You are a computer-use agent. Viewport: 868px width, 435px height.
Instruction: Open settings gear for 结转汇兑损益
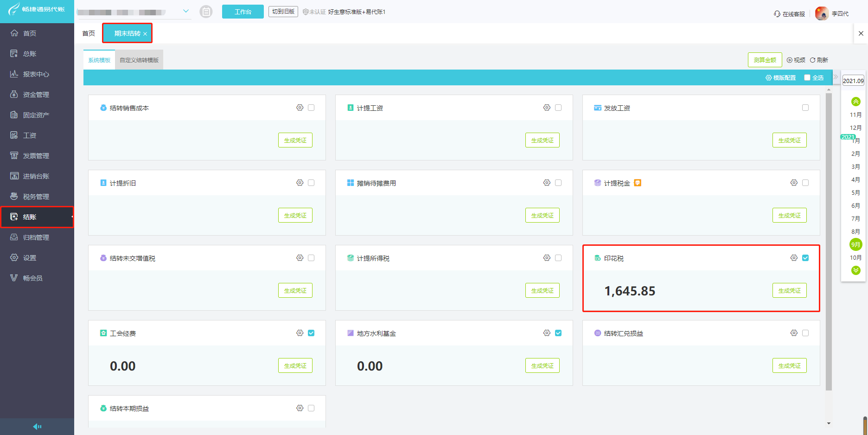(x=794, y=333)
